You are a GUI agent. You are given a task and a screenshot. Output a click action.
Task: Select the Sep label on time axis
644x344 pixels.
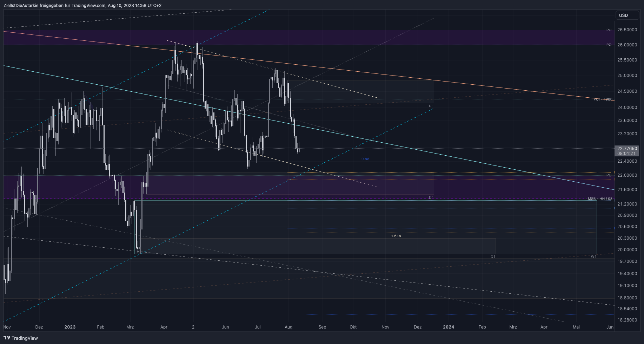pyautogui.click(x=322, y=327)
